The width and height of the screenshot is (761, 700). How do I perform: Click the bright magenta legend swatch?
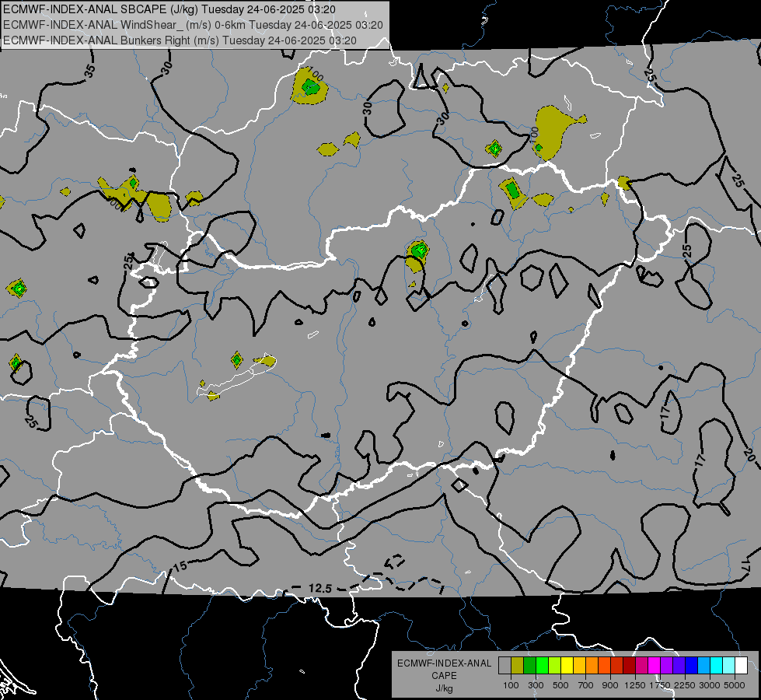click(x=655, y=666)
